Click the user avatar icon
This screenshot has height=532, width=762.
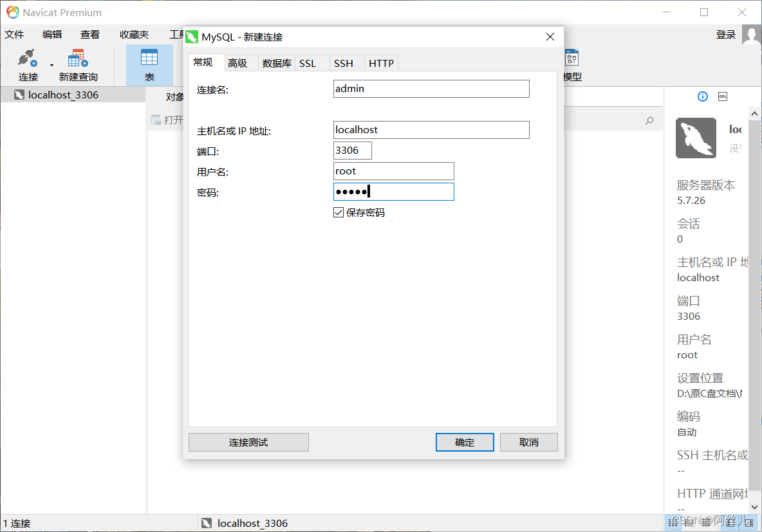tap(751, 35)
